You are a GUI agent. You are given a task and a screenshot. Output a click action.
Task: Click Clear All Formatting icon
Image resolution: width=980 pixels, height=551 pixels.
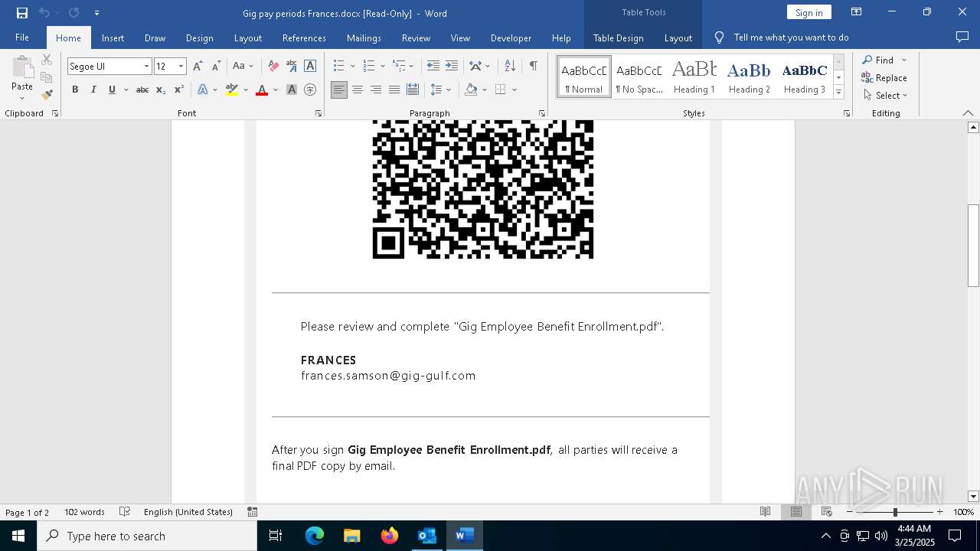click(x=273, y=67)
